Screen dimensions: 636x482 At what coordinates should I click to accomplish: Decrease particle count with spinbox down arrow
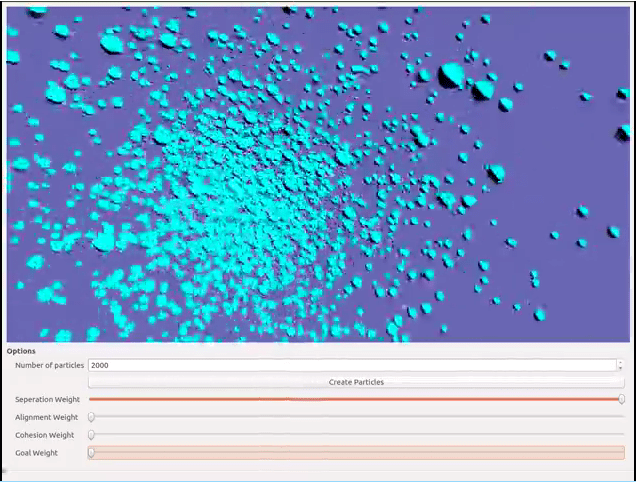point(620,369)
